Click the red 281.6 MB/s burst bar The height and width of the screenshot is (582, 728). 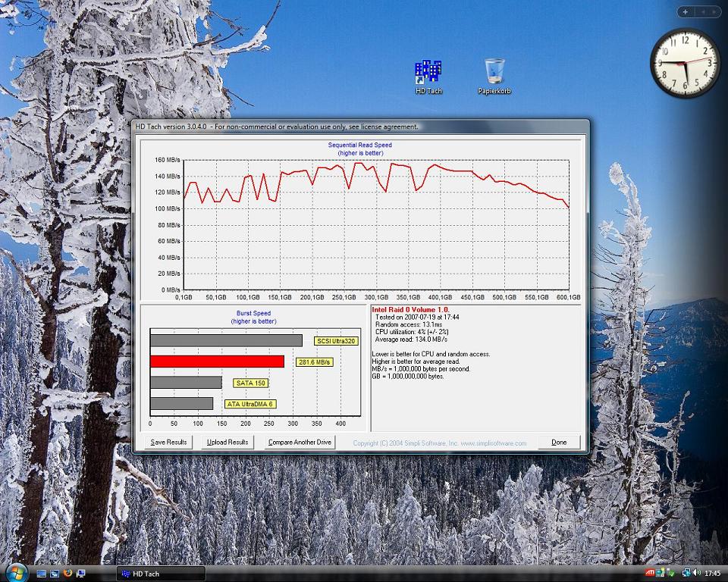(x=218, y=361)
